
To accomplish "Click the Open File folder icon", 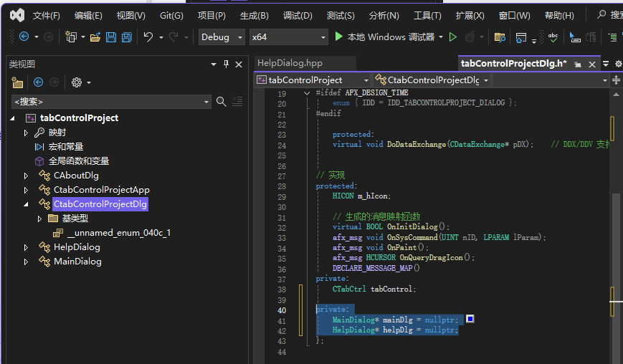I will click(x=95, y=37).
